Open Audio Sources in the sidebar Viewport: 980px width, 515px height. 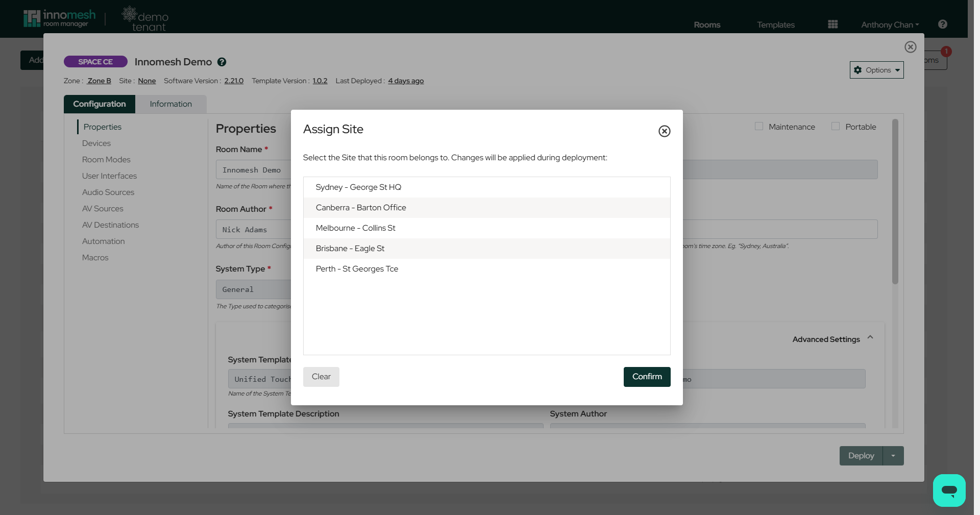108,192
